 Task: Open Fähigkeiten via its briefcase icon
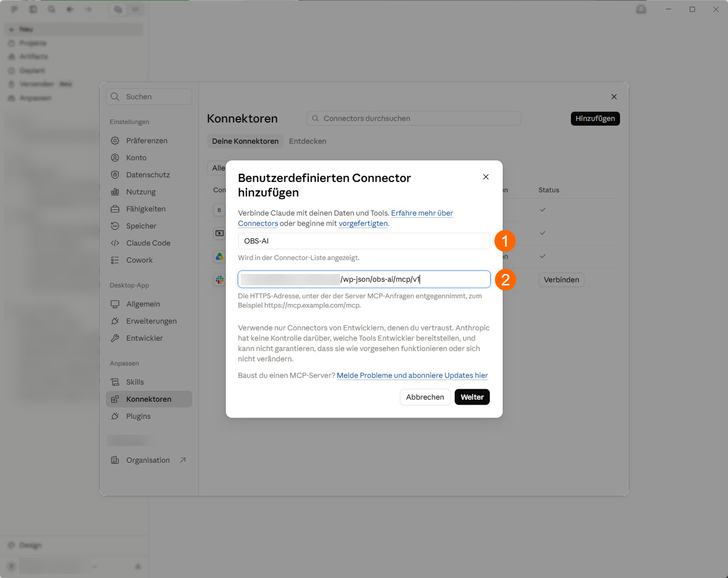[x=115, y=209]
